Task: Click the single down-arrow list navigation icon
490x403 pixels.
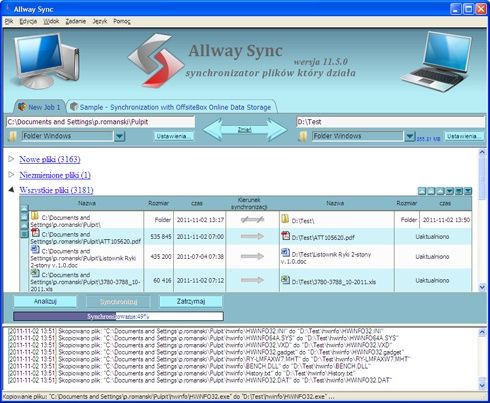Action: coord(450,191)
